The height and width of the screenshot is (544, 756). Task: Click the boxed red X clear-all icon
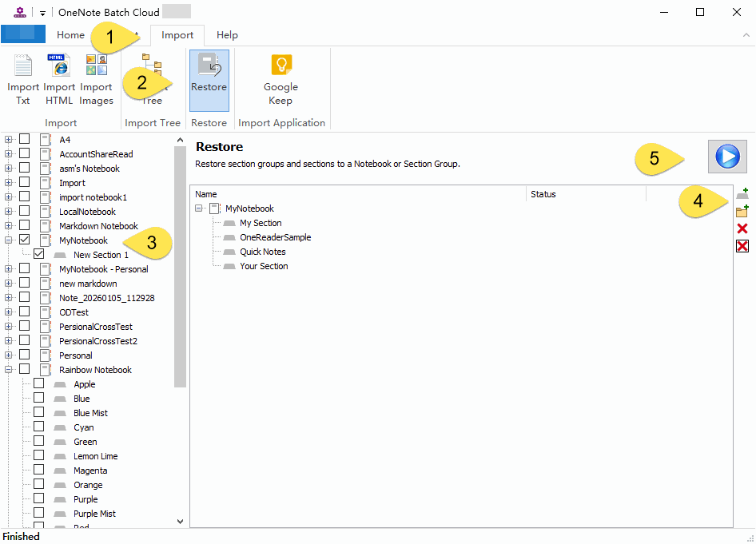742,246
